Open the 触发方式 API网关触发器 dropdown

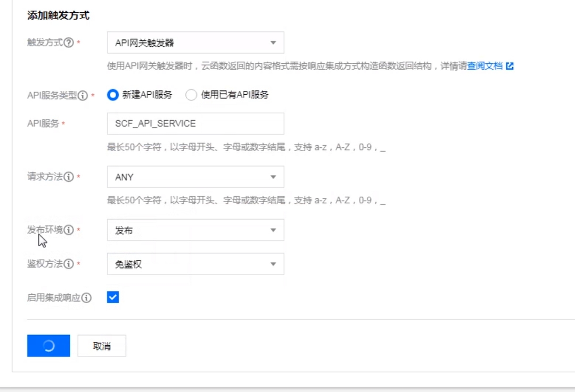(195, 43)
